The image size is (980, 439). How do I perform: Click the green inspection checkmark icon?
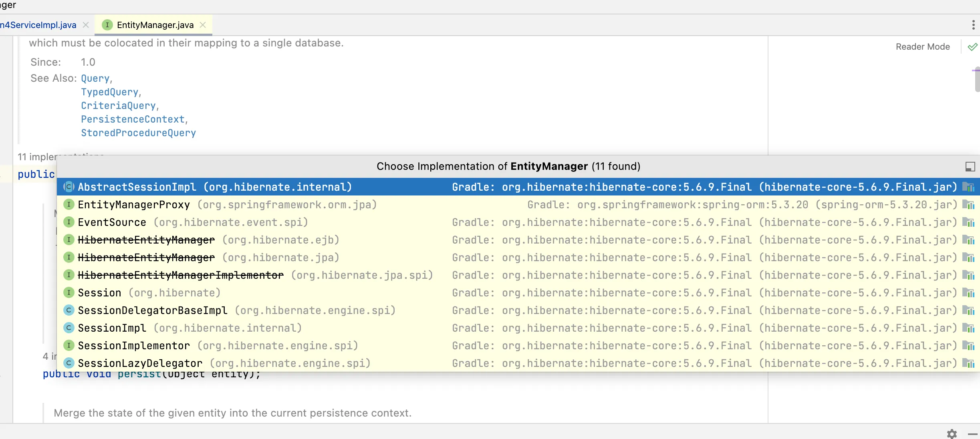point(972,47)
